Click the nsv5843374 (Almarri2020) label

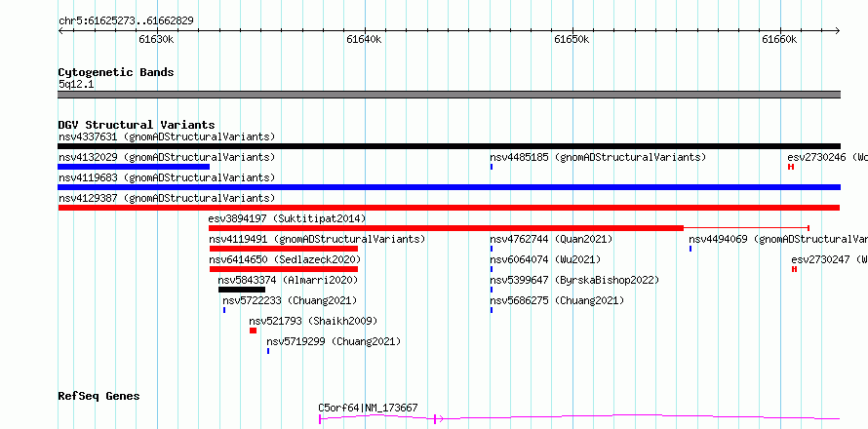click(288, 280)
